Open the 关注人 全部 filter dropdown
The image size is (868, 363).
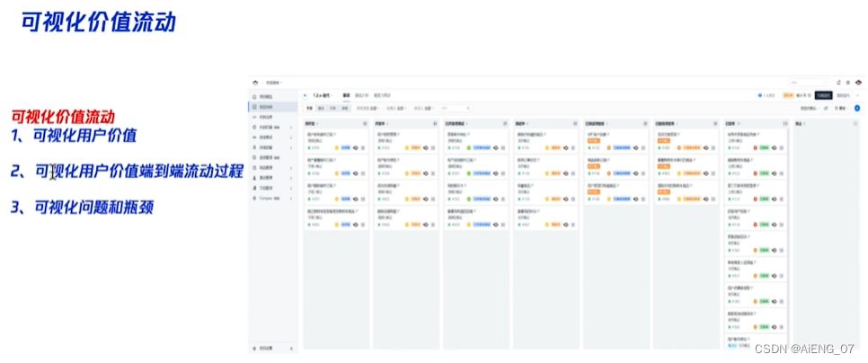tap(423, 108)
